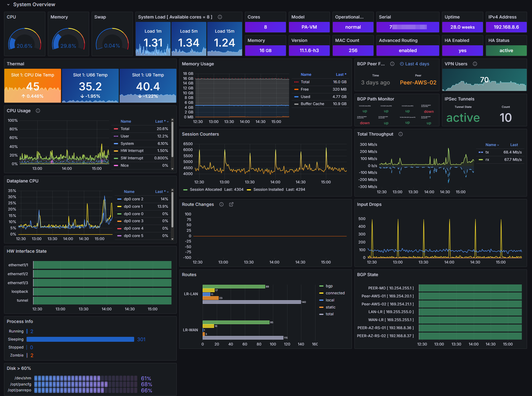Open the Session Counters panel title menu
Image resolution: width=532 pixels, height=396 pixels.
pos(200,134)
